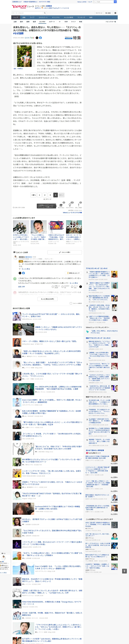Screen dimensions: 129x644
Task: Open YONA YONA WEEKENDERS article link
Action: pos(52,603)
